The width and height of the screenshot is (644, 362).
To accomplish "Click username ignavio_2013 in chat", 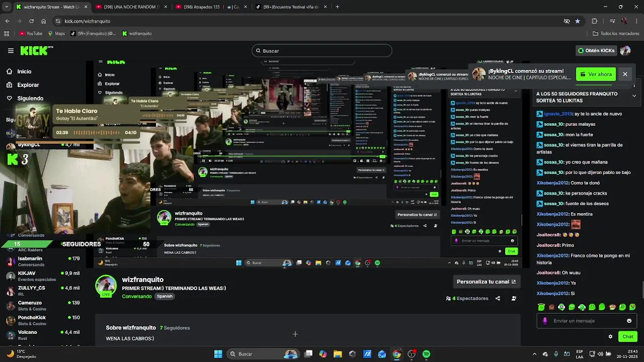I will coord(558,114).
